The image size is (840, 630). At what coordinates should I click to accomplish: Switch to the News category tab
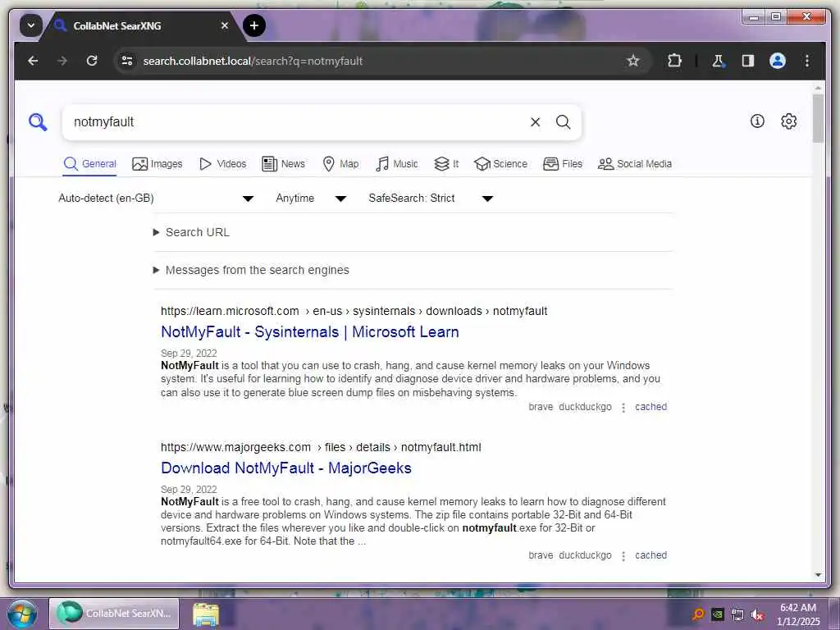click(283, 164)
